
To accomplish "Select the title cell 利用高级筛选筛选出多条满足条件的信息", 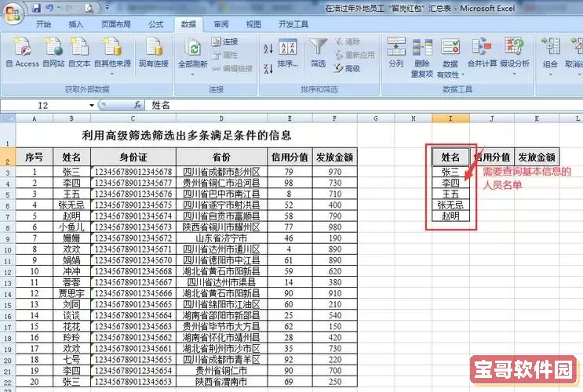I will click(186, 136).
